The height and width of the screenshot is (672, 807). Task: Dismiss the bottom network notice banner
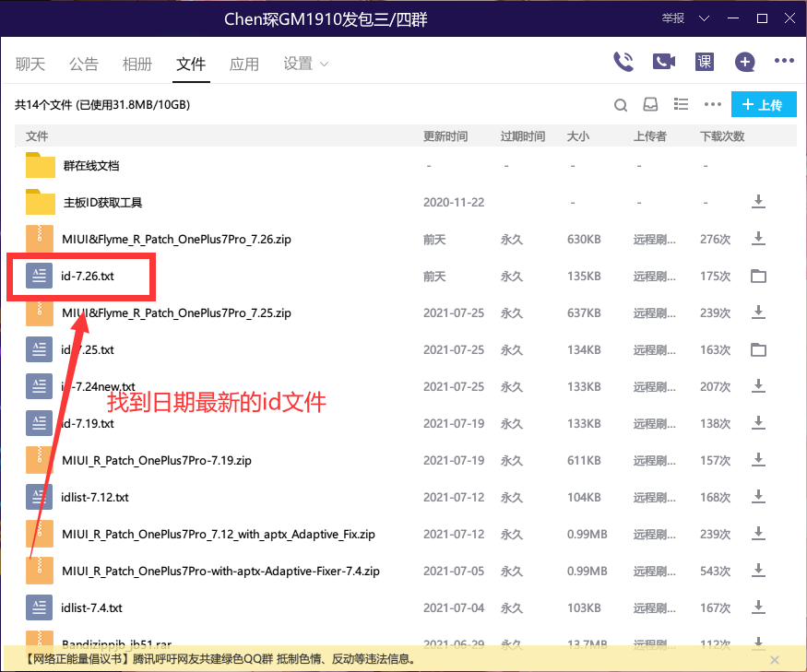(775, 660)
